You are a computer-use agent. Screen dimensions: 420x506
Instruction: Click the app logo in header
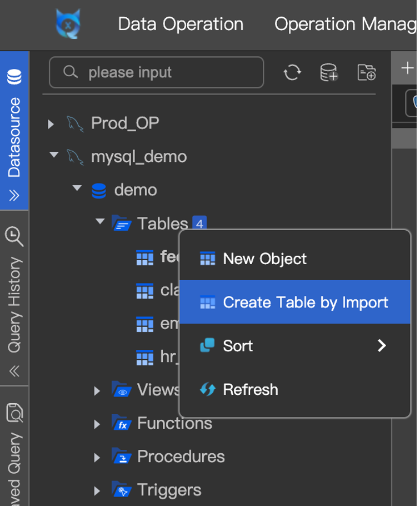tap(68, 24)
